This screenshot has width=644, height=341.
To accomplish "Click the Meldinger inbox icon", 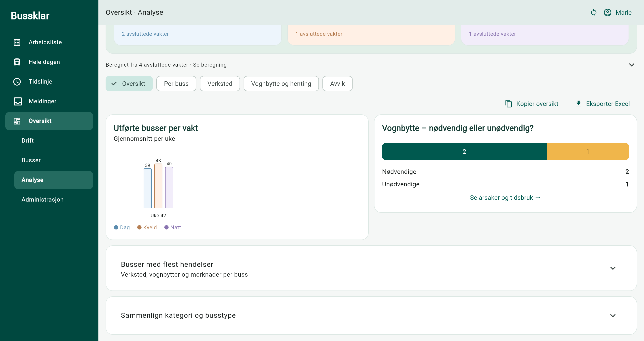I will [x=18, y=101].
